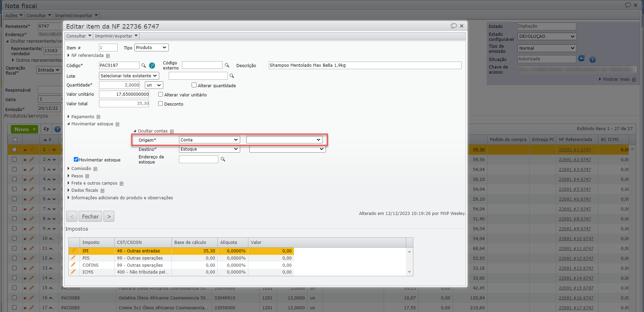Enable Alterar valor unitário checkbox
Screen dimensions: 644x312
tap(161, 94)
